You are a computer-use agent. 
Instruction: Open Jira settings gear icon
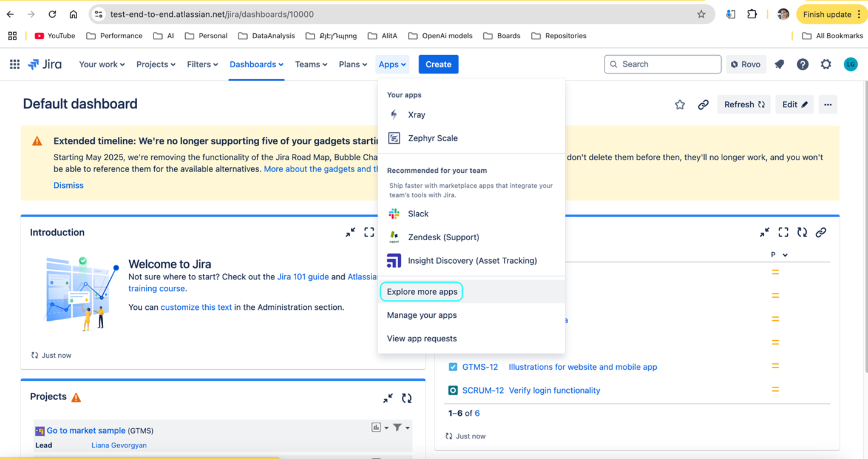click(826, 64)
